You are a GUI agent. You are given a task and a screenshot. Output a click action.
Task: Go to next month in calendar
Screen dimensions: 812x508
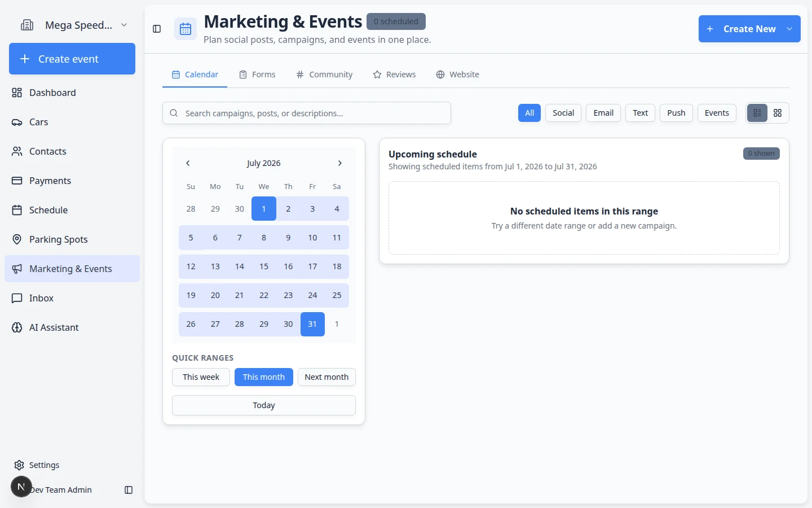339,163
